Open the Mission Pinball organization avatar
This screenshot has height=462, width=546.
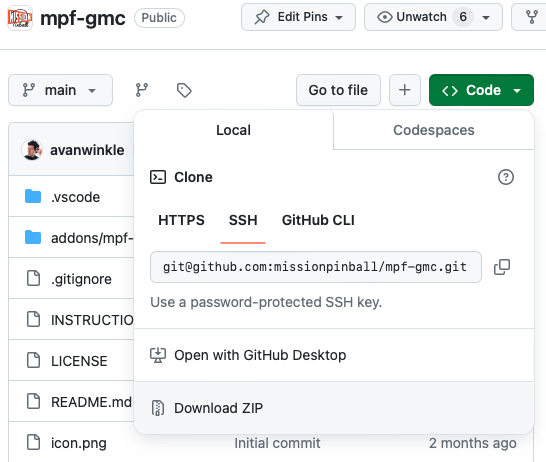[x=20, y=18]
